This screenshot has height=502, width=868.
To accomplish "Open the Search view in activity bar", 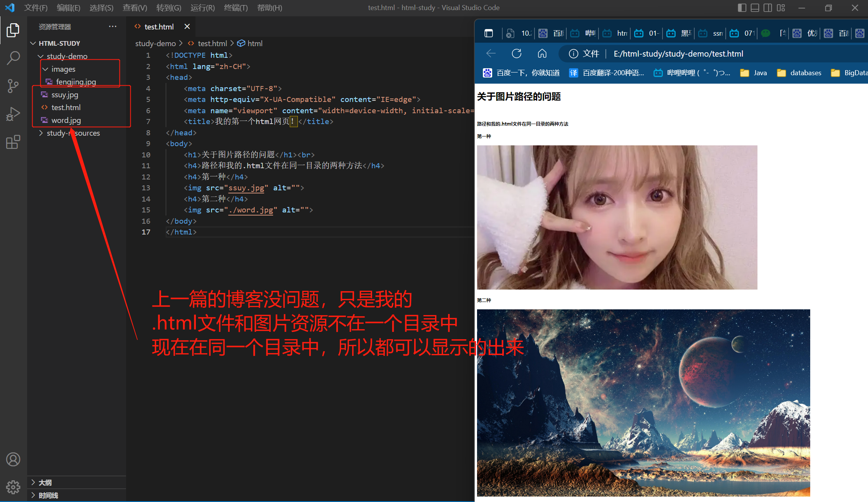I will [x=13, y=58].
